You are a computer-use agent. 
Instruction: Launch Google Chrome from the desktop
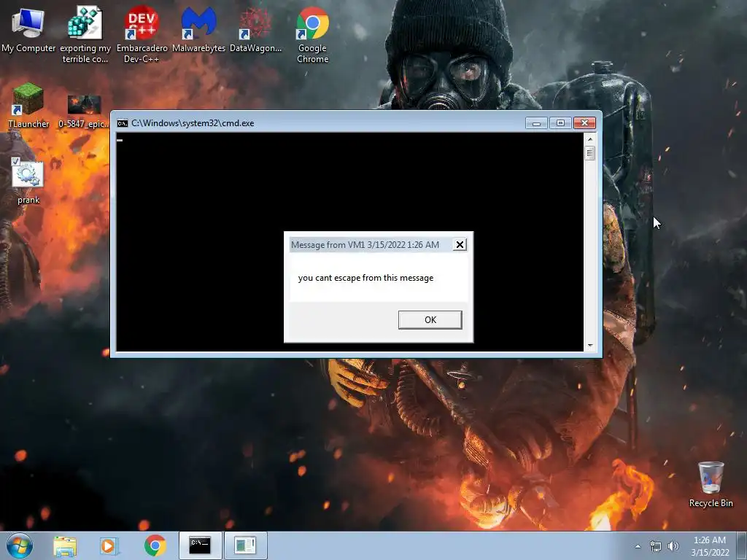[312, 34]
